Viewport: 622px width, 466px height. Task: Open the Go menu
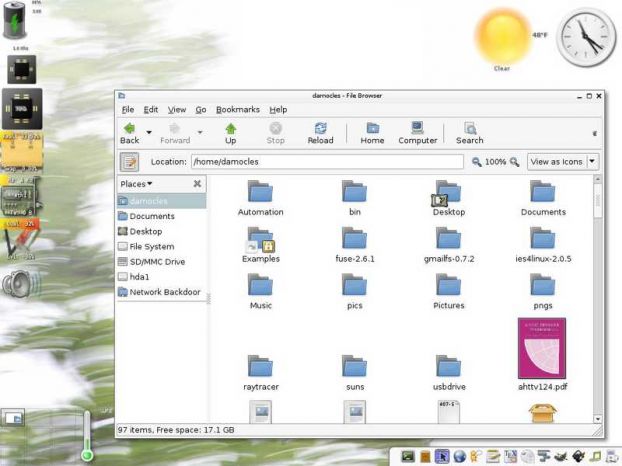coord(201,110)
